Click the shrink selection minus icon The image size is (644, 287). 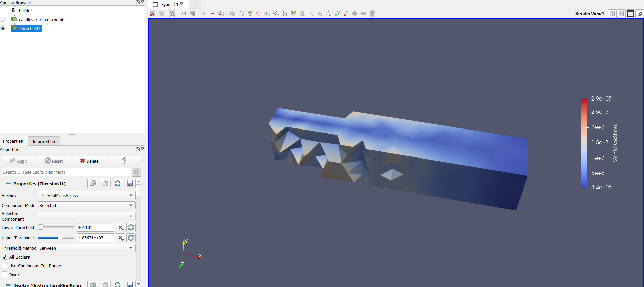click(363, 13)
